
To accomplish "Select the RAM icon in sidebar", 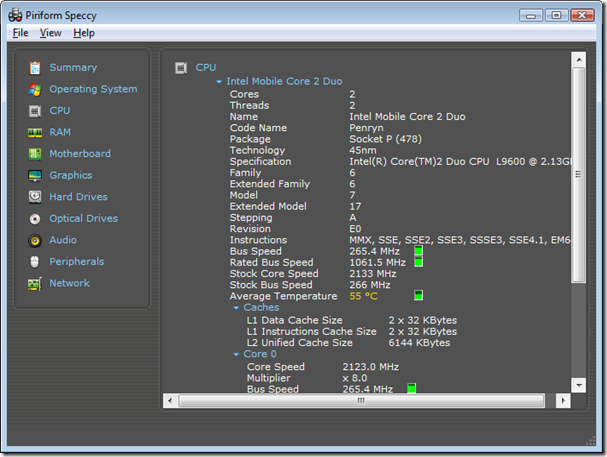I will 35,132.
